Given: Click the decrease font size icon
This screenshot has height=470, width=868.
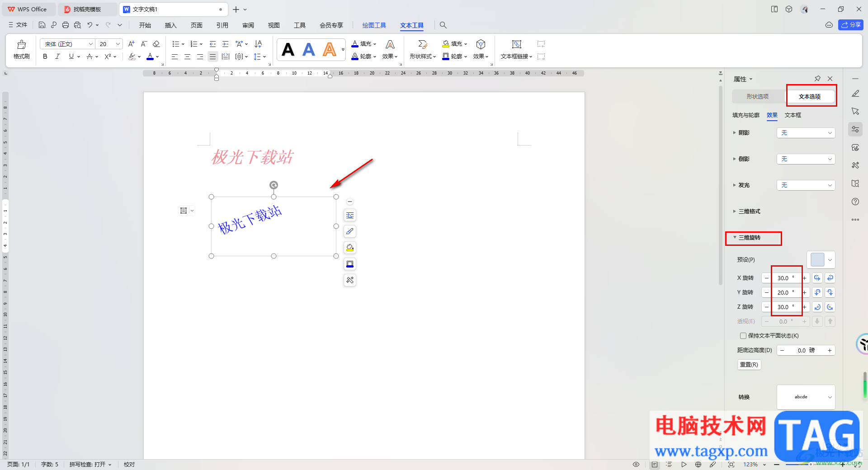Looking at the screenshot, I should (x=144, y=44).
